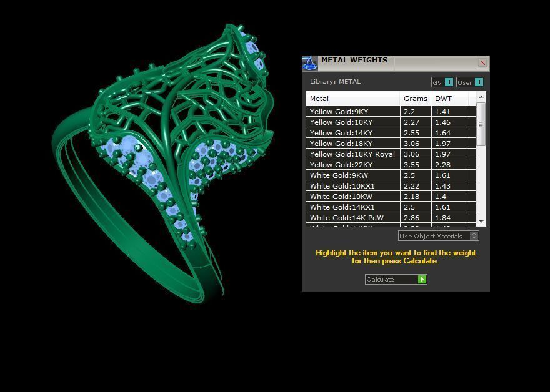Viewport: 550px width, 392px height.
Task: Select the White Gold:14KX1 row
Action: click(391, 207)
